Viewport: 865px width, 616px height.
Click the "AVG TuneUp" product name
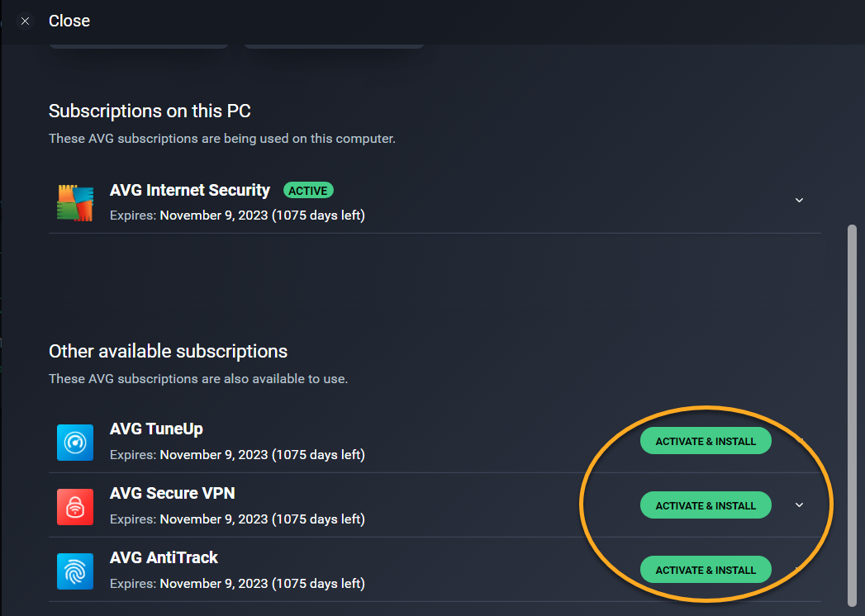click(156, 429)
